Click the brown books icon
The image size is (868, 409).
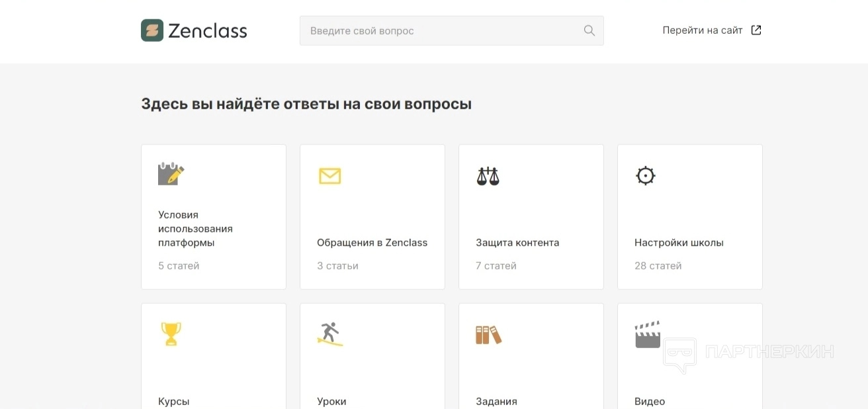[x=488, y=334]
